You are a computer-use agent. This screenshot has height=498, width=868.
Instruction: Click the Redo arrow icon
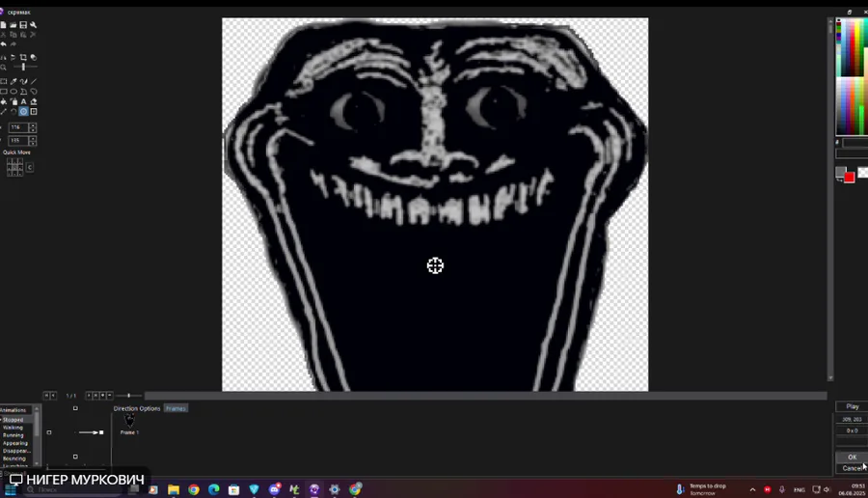14,43
